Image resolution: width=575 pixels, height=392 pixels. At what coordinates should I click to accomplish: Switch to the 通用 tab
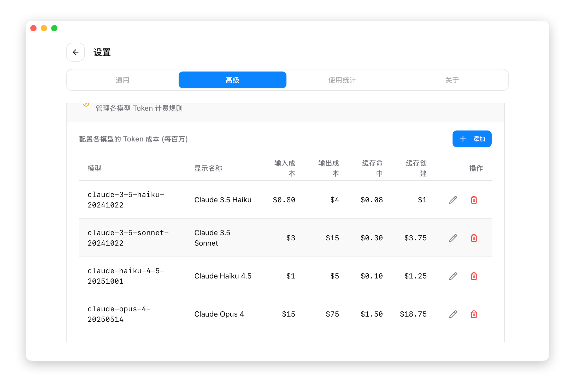pyautogui.click(x=122, y=80)
